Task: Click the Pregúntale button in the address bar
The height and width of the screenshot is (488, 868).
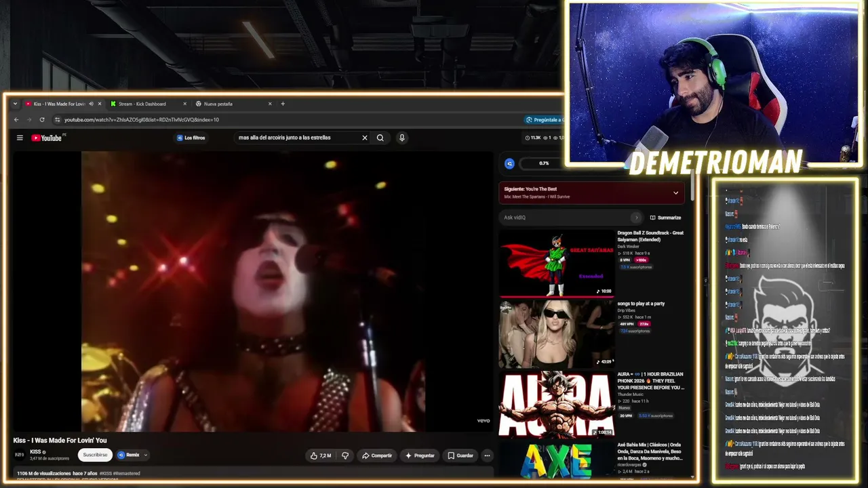Action: [545, 120]
